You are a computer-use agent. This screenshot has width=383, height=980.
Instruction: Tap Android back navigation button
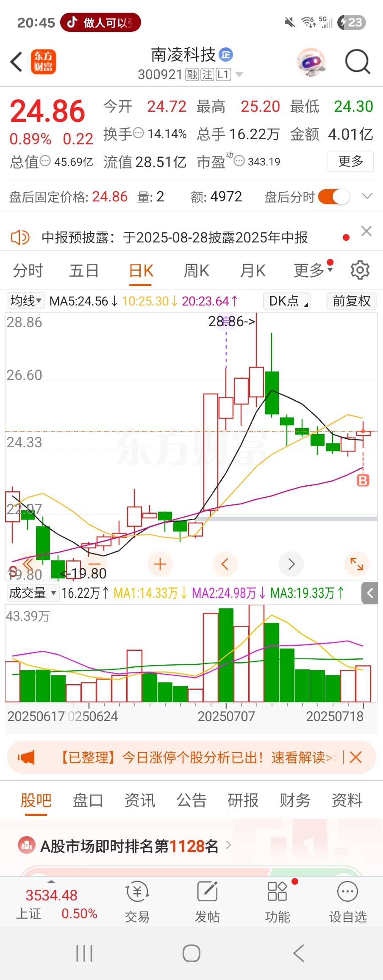tap(299, 953)
